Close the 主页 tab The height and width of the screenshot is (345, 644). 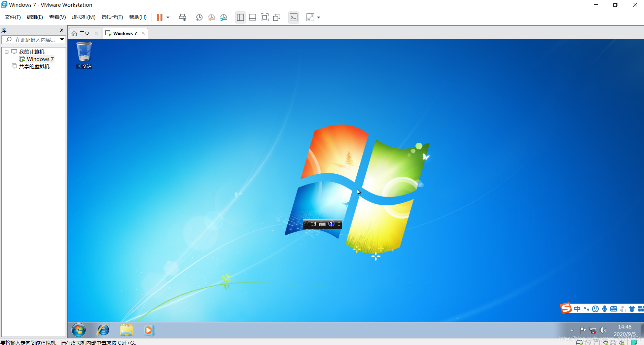click(96, 33)
